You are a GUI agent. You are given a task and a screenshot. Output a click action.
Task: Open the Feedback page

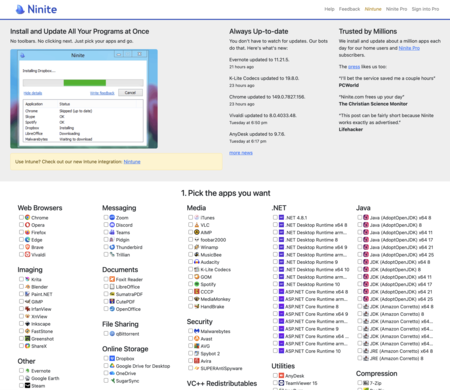click(349, 9)
